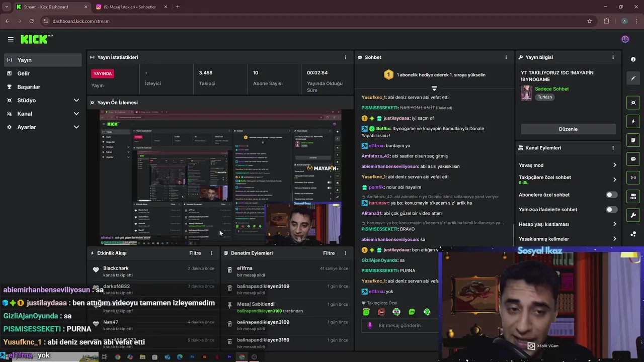
Task: Open Photoshop from the taskbar
Action: (192, 357)
